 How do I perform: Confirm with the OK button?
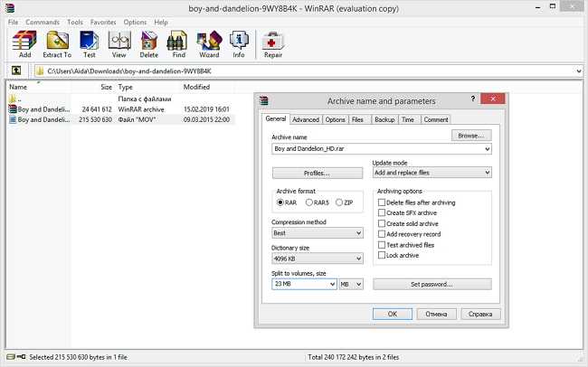[x=393, y=315]
